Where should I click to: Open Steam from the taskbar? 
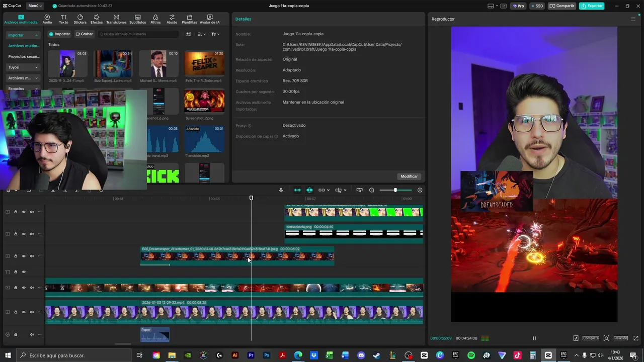pos(376,355)
